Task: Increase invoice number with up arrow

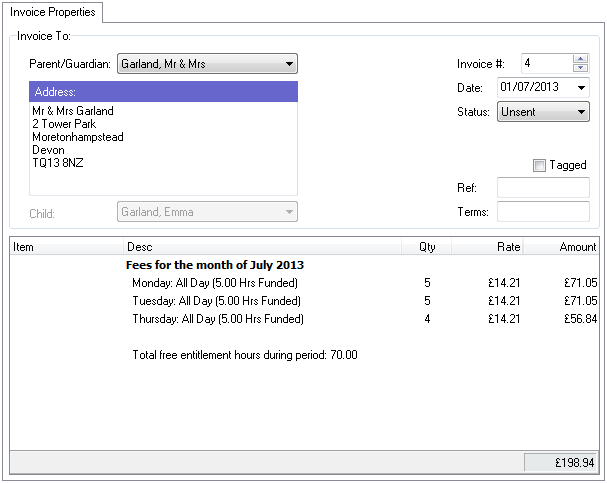Action: [580, 59]
